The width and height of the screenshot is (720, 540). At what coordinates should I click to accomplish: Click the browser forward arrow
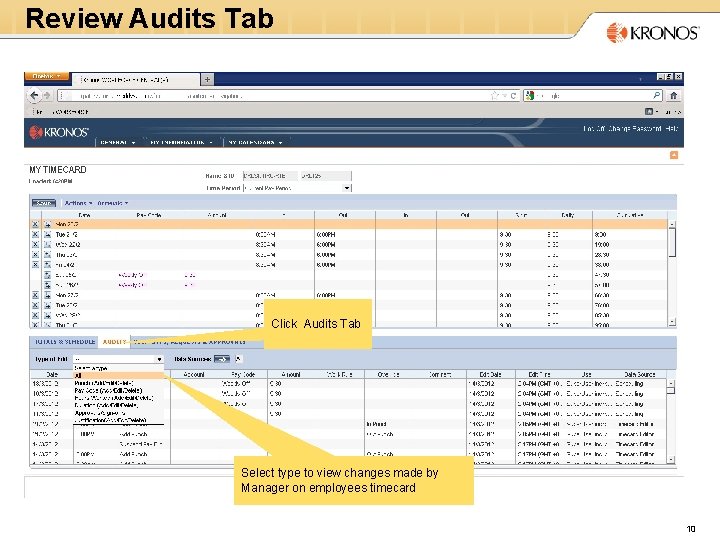click(46, 96)
